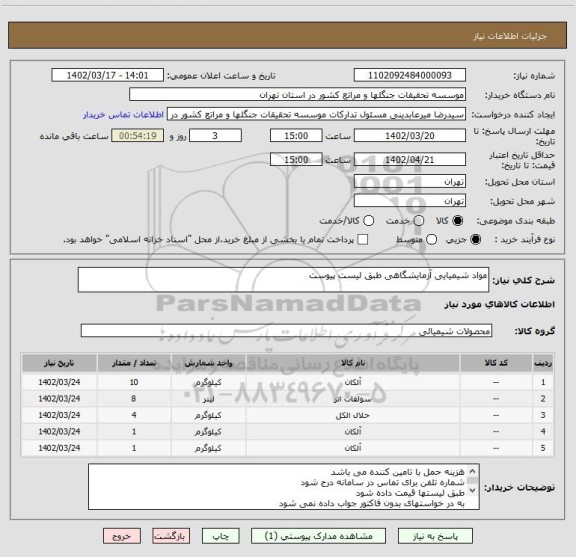Screen dimensions: 576x557
Task: Click response deadline time field 15:00
Action: pyautogui.click(x=296, y=136)
